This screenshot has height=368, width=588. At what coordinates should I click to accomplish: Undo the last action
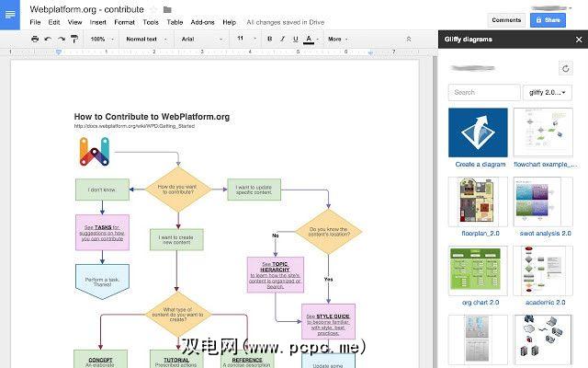point(48,39)
